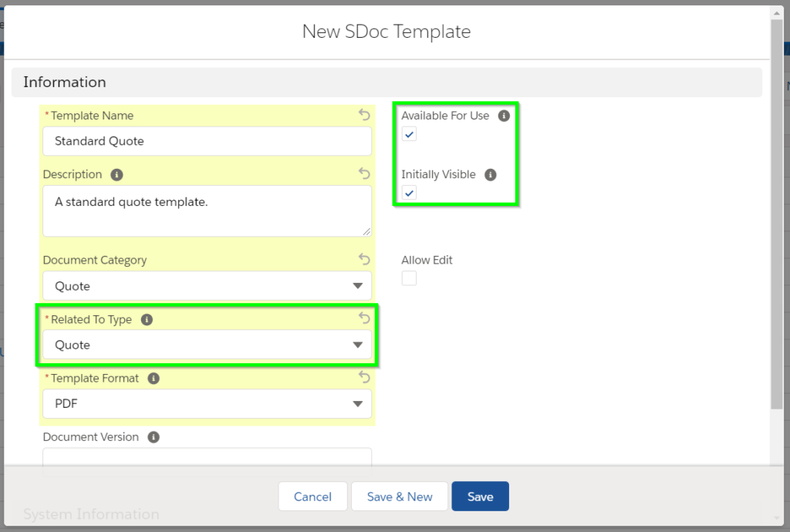Click the Save & New button
The width and height of the screenshot is (790, 532).
[399, 496]
